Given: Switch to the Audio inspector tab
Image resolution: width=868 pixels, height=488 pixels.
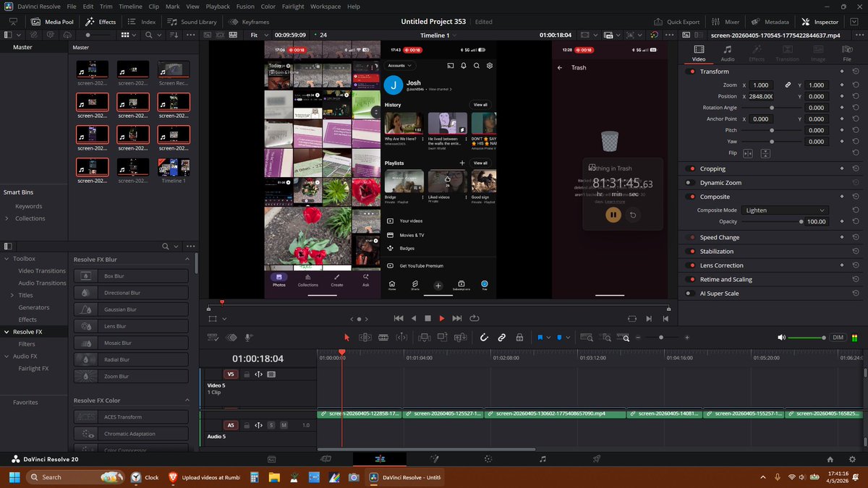Looking at the screenshot, I should click(728, 53).
